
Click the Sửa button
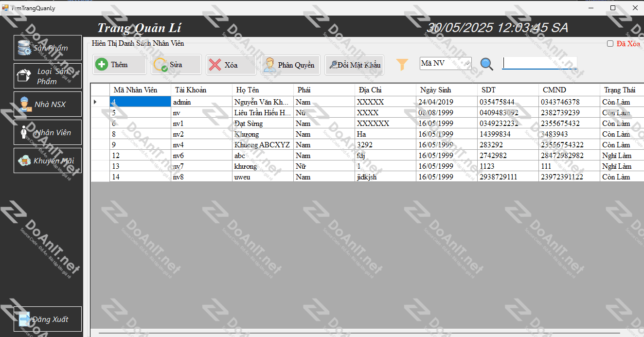[176, 65]
